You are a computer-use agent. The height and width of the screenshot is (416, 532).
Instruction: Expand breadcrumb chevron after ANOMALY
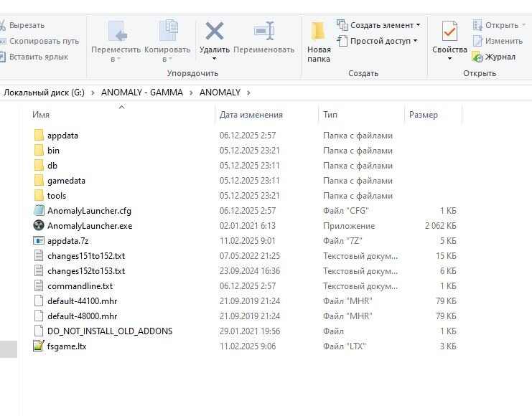[x=248, y=93]
